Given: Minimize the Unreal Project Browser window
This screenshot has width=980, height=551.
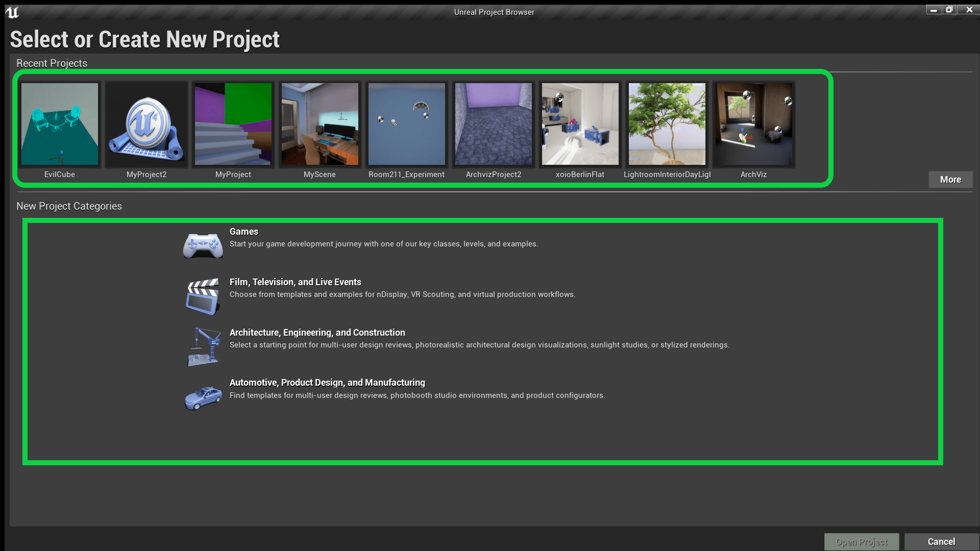Looking at the screenshot, I should point(933,10).
